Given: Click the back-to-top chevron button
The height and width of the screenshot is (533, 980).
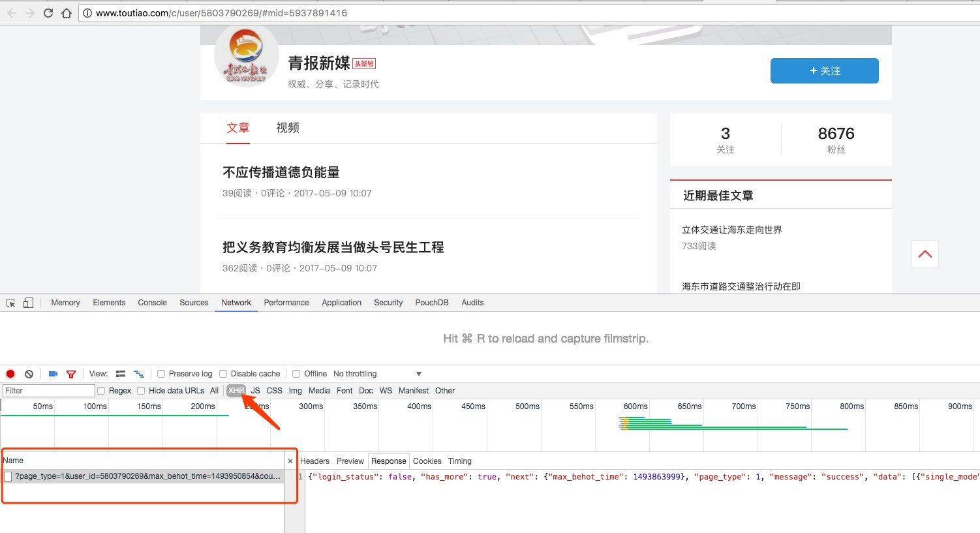Looking at the screenshot, I should (x=925, y=254).
